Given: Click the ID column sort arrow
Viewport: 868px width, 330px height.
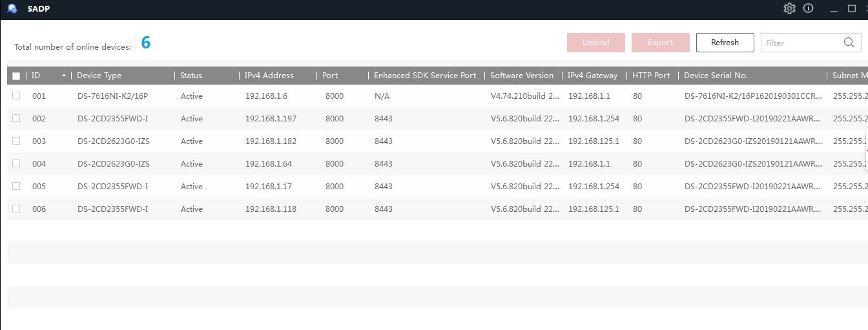Looking at the screenshot, I should (x=64, y=76).
